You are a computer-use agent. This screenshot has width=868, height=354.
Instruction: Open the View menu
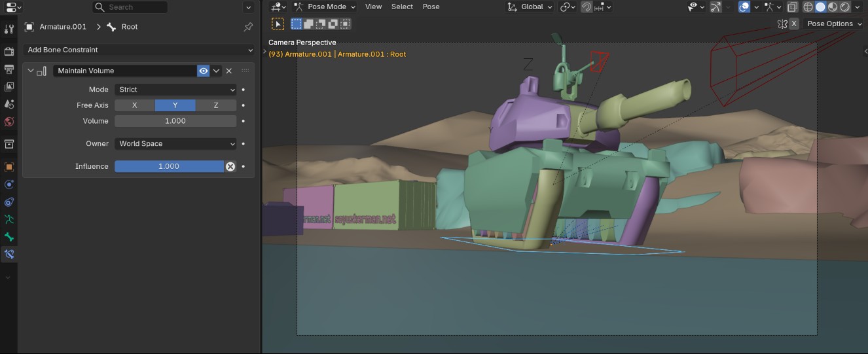pyautogui.click(x=373, y=7)
